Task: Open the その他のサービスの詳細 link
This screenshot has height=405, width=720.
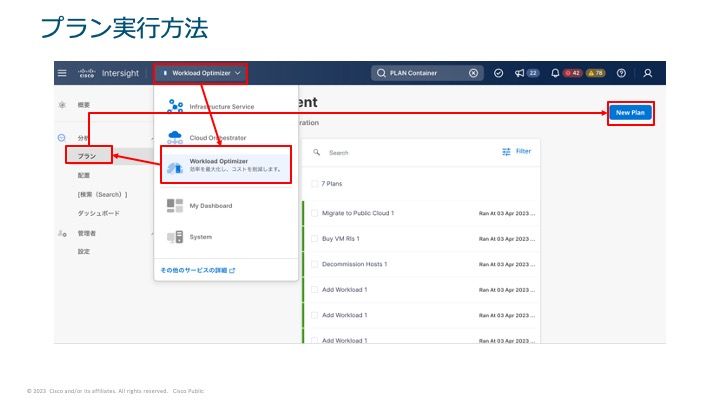Action: [197, 270]
